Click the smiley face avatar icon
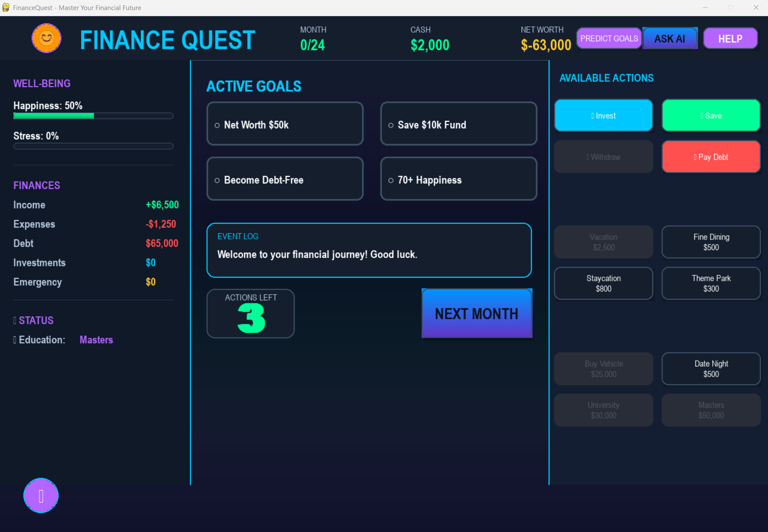The width and height of the screenshot is (768, 532). point(46,38)
